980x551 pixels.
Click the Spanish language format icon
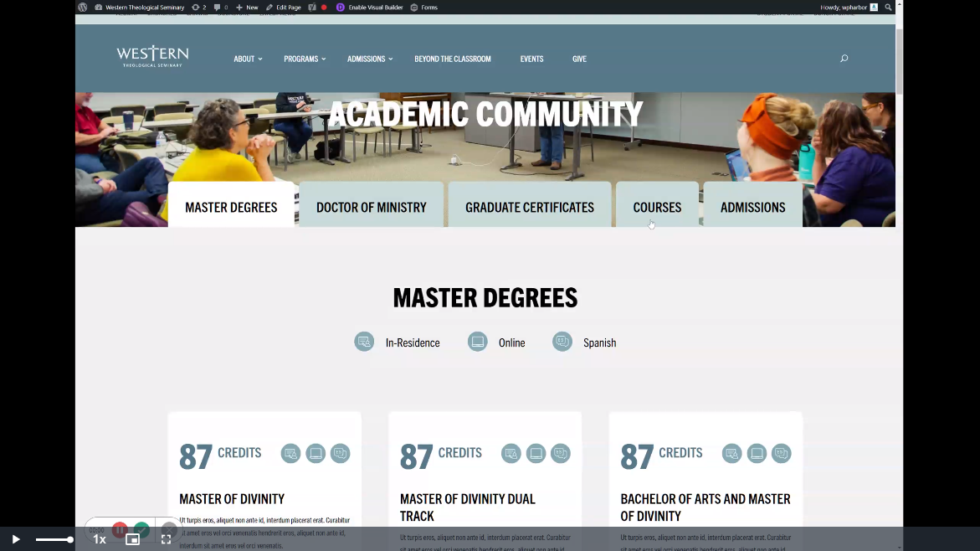coord(562,342)
